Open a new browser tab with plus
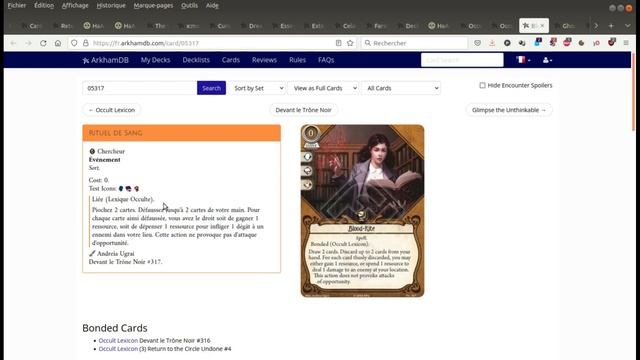Screen dimensions: 640x360 pyautogui.click(x=611, y=26)
